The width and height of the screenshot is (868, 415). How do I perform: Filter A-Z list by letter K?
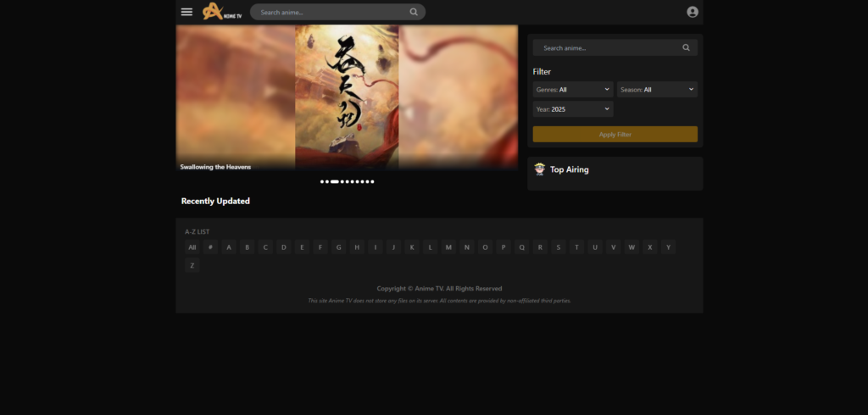click(412, 247)
